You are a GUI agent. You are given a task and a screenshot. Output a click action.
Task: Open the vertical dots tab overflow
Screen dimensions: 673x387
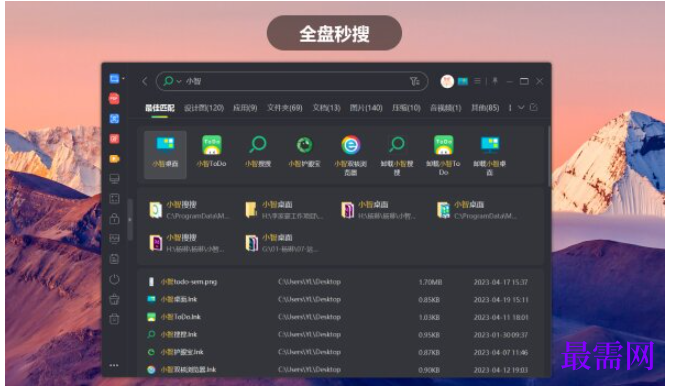point(510,108)
